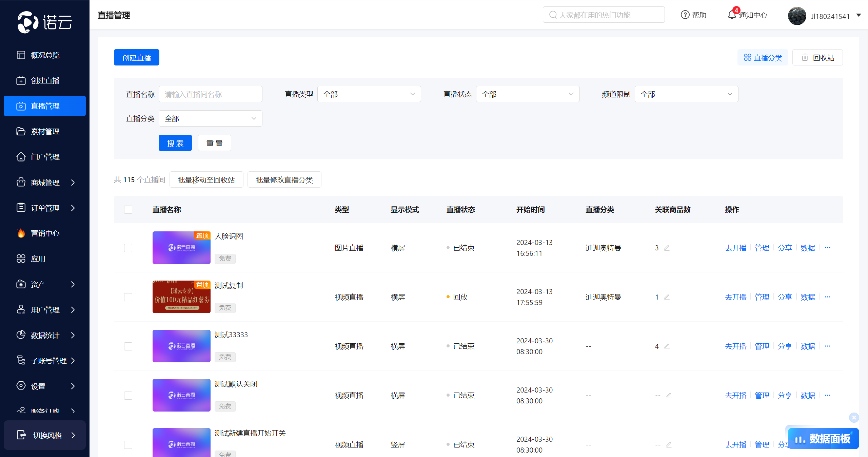This screenshot has height=457, width=868.
Task: Expand the 资产 submenu chevron
Action: point(73,284)
